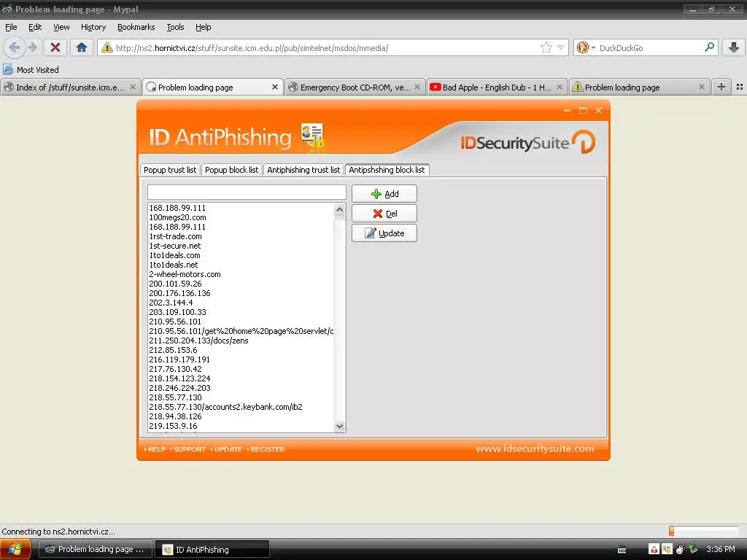Minimize the ID AntiPhishing window

click(567, 111)
